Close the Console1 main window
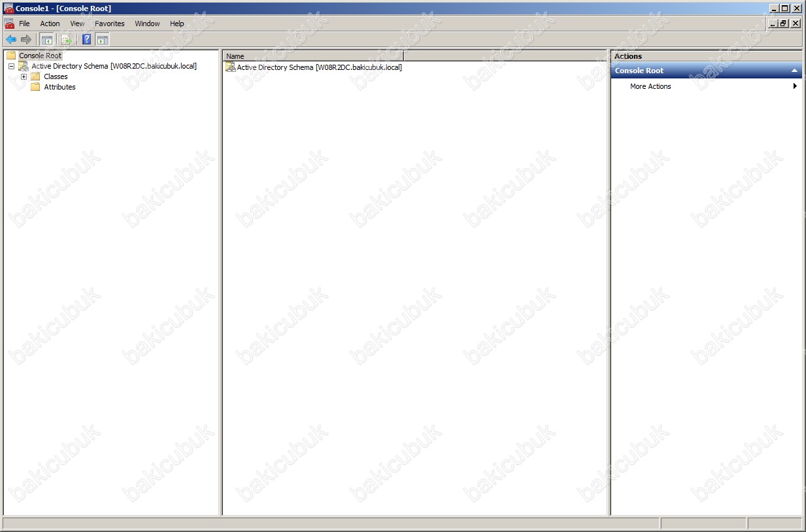Image resolution: width=806 pixels, height=532 pixels. [796, 8]
